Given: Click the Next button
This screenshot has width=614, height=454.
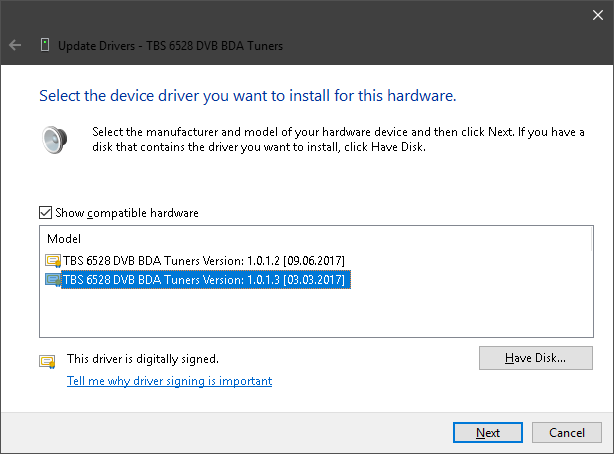Looking at the screenshot, I should 488,432.
